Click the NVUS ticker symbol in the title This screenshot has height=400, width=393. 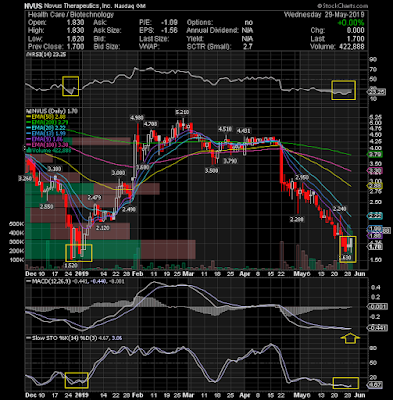click(33, 6)
